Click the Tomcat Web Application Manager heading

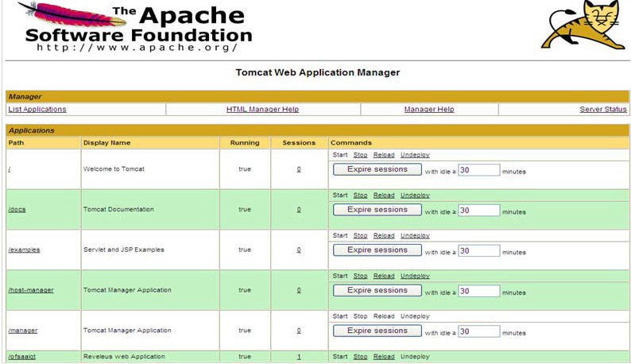[318, 72]
